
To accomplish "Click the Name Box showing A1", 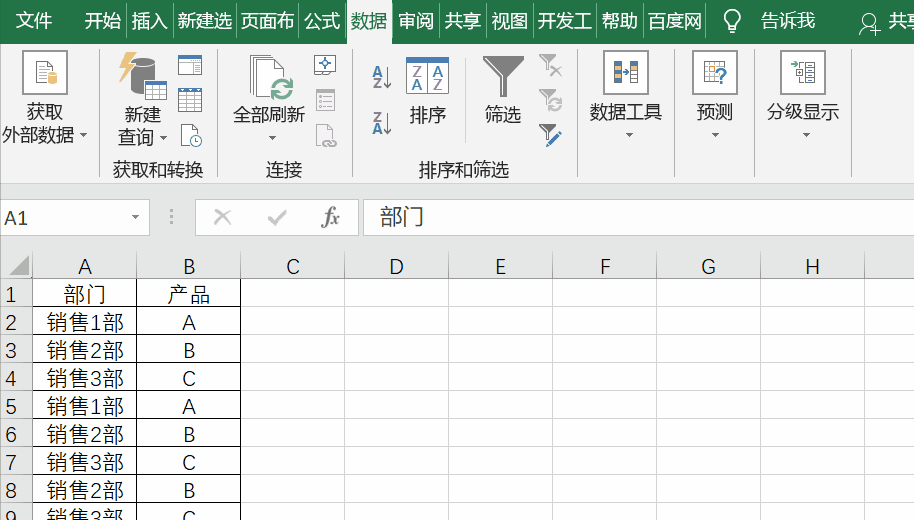I will click(75, 217).
